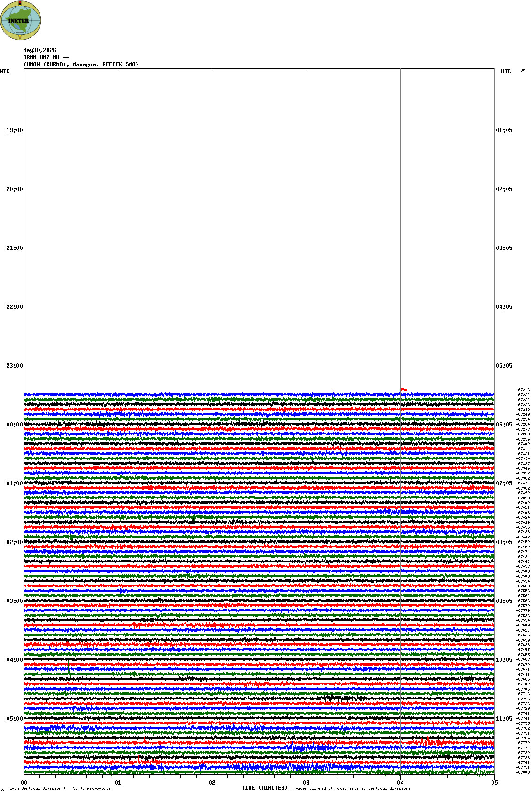This screenshot has width=532, height=795.
Task: Click the TIME (MINUTES) axis title
Action: (265, 787)
